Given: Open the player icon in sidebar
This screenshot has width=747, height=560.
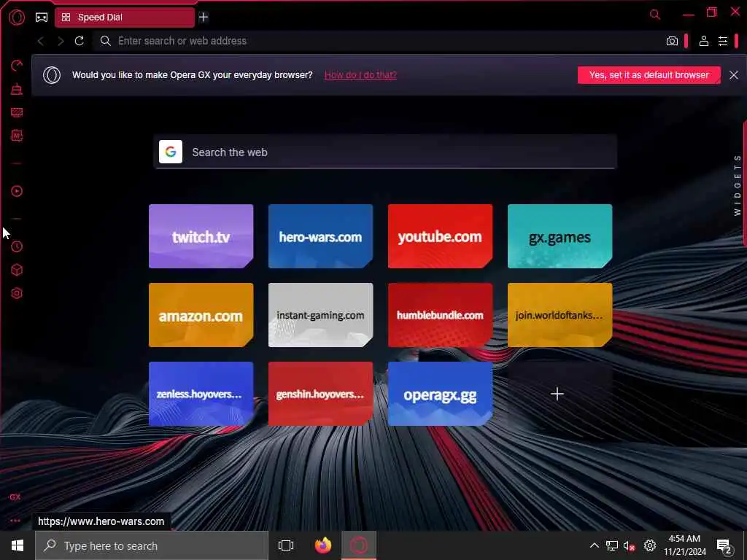Looking at the screenshot, I should pyautogui.click(x=17, y=191).
